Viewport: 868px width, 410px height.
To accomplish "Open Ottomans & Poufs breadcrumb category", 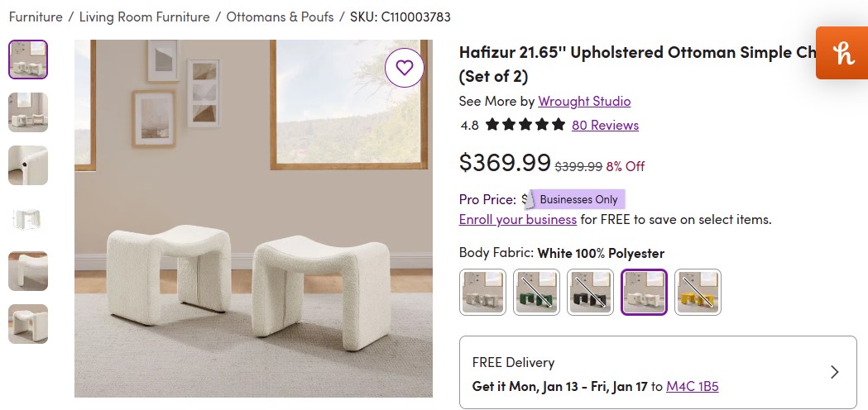I will click(280, 17).
